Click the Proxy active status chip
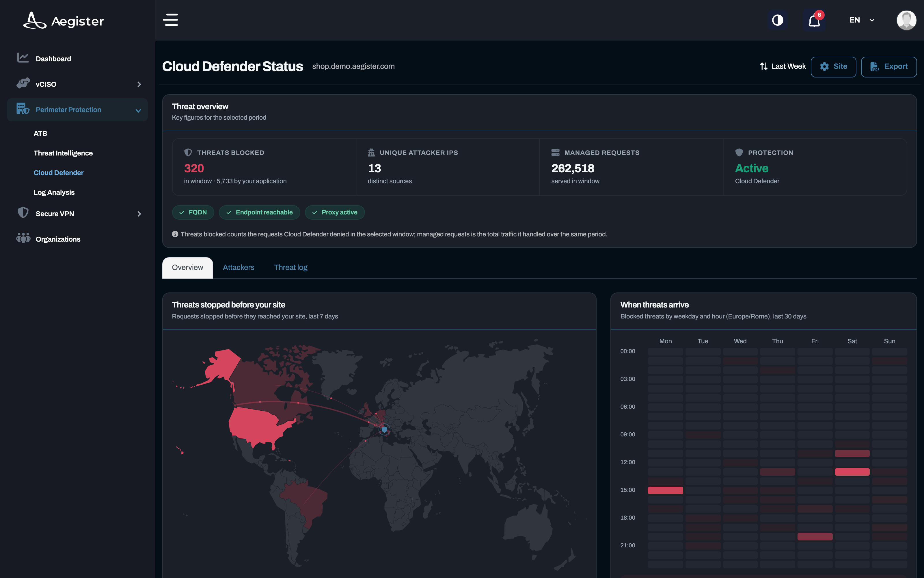Viewport: 924px width, 578px height. pyautogui.click(x=334, y=212)
